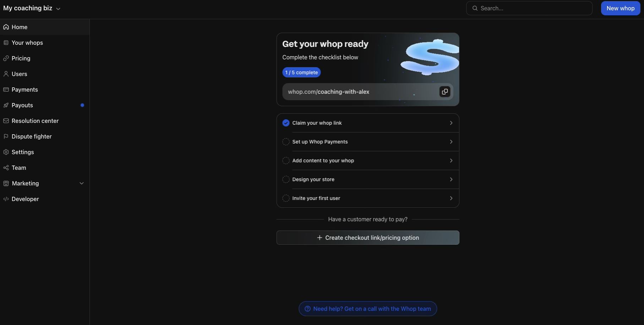Click the checked circle for Claim your whop link
The width and height of the screenshot is (644, 325).
coord(286,123)
